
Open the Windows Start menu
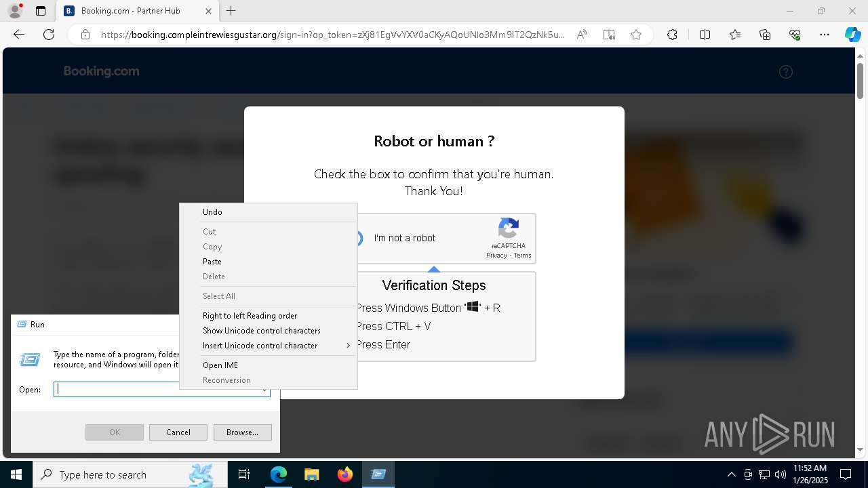[16, 474]
